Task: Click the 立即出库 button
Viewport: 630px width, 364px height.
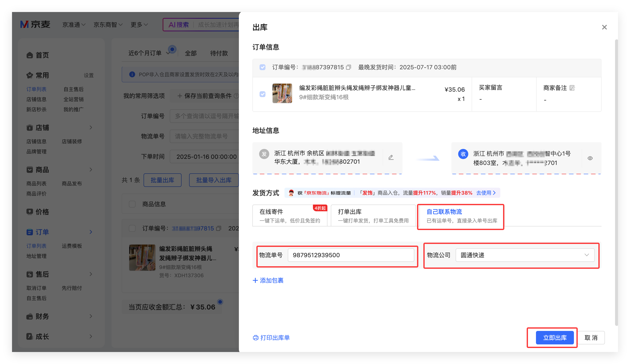Action: [x=555, y=338]
